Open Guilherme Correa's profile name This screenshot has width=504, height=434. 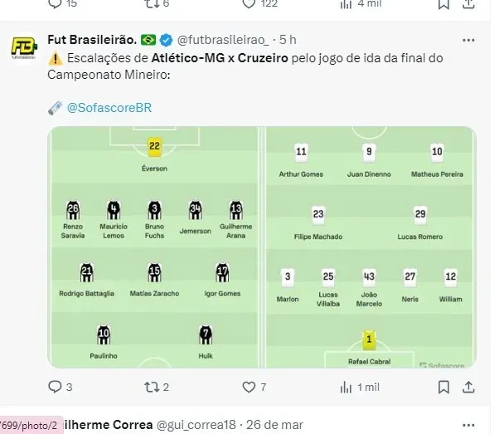[104, 425]
